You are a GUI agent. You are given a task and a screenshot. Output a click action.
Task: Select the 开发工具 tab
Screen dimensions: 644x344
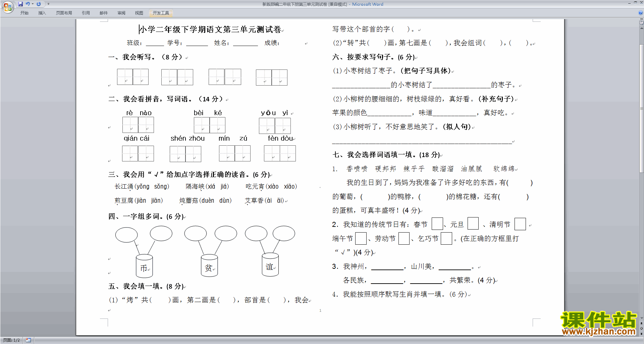pos(161,13)
